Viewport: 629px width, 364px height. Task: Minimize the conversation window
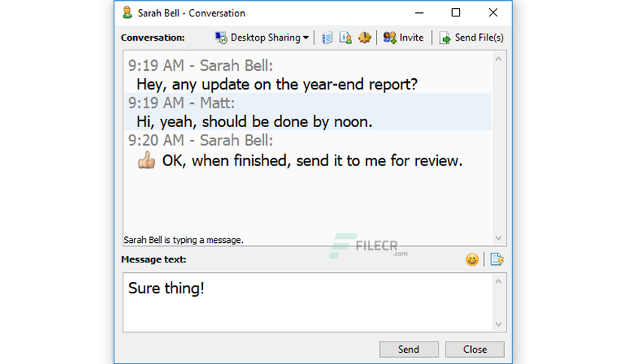coord(419,13)
